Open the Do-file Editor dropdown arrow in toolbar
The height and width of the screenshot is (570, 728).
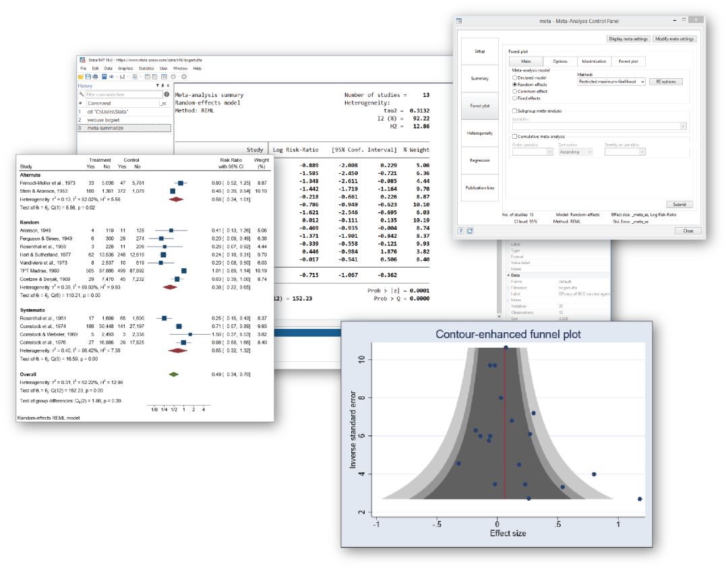(140, 77)
